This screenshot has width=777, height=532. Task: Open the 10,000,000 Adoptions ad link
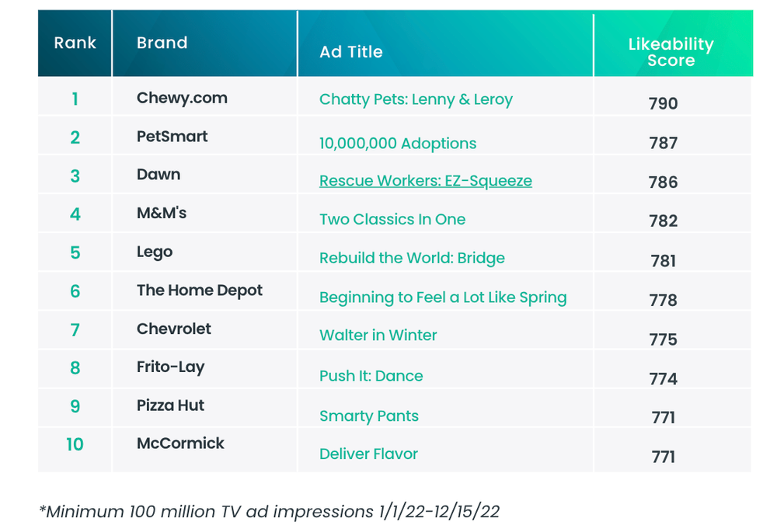point(397,144)
